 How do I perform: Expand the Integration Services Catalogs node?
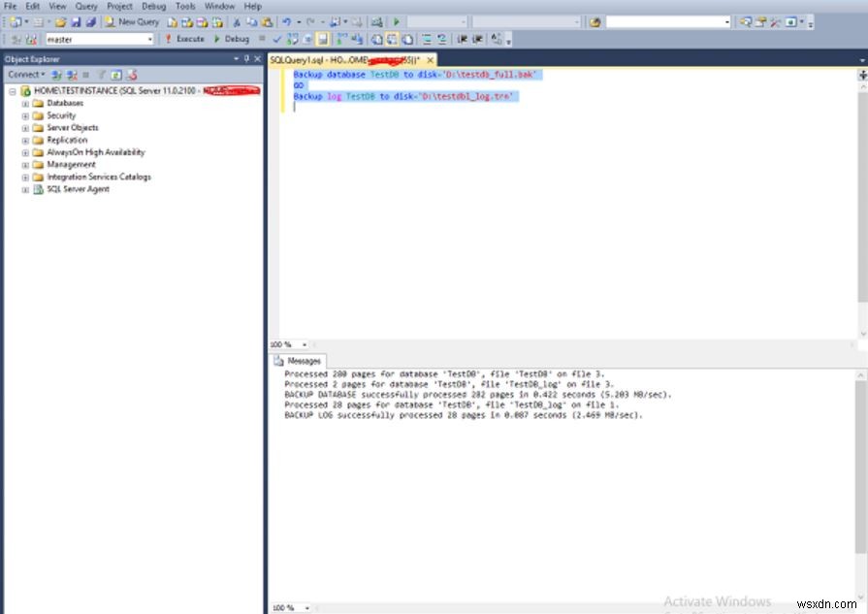25,178
